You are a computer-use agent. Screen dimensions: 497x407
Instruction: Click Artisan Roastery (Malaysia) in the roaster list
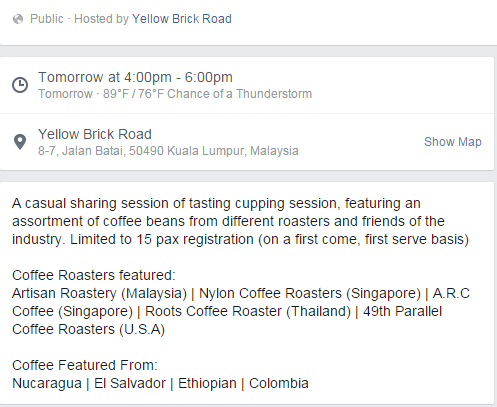pos(99,293)
